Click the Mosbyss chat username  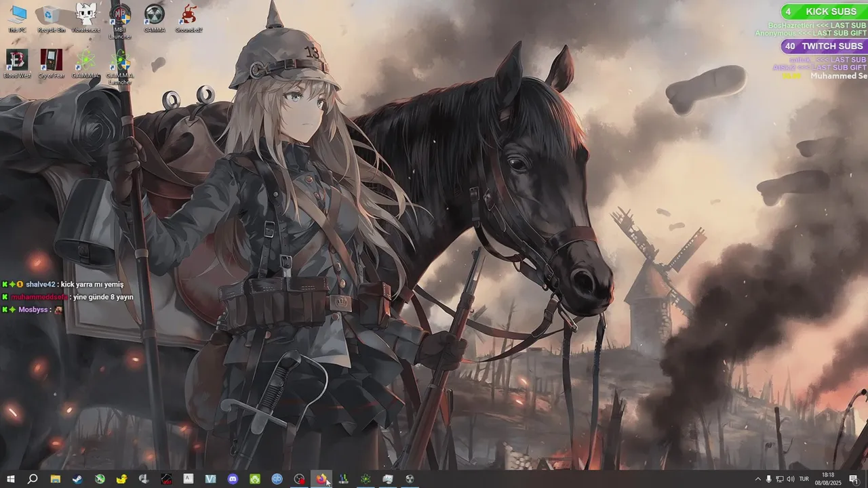[x=33, y=309]
